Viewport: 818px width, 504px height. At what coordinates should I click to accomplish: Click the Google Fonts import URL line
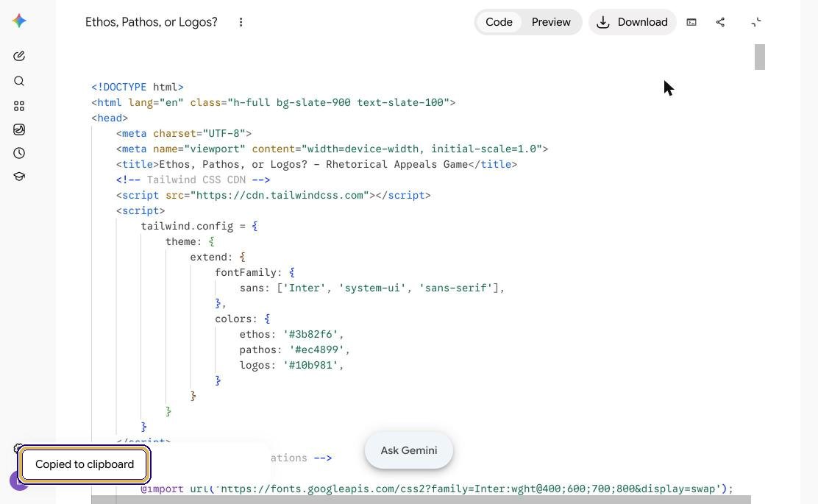point(437,489)
